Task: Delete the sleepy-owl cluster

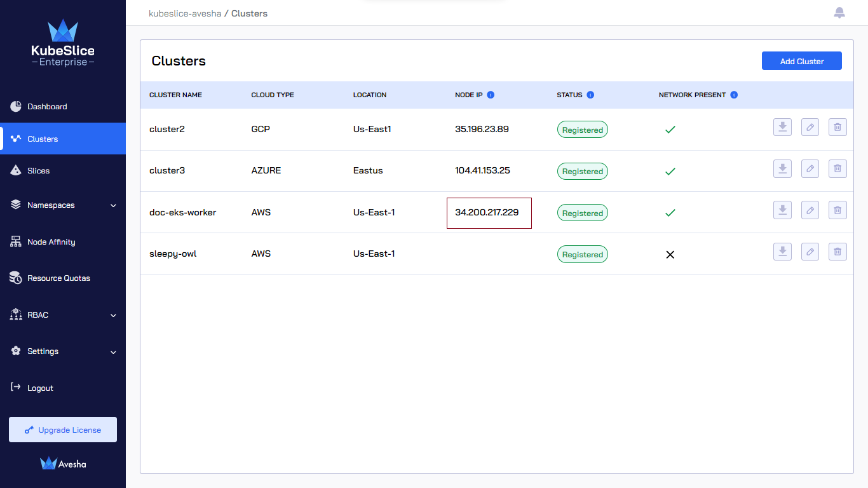Action: pos(837,252)
